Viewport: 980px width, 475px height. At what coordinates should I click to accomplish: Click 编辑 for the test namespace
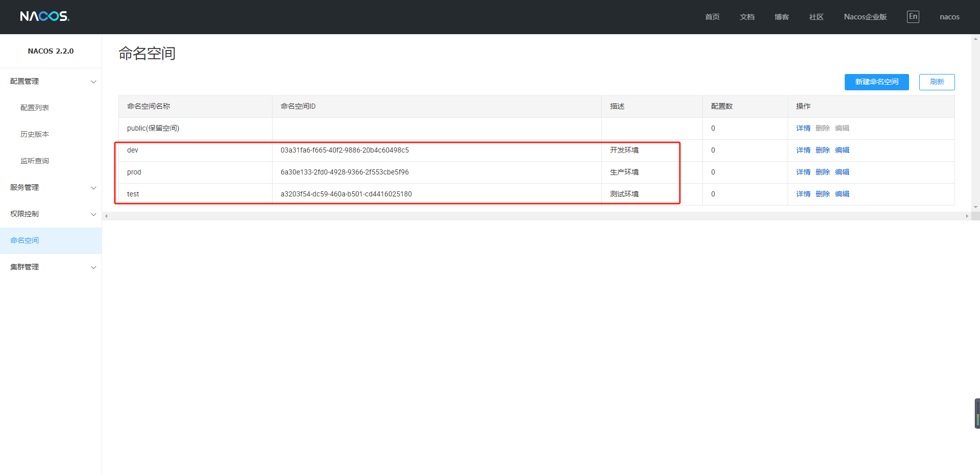[x=842, y=194]
